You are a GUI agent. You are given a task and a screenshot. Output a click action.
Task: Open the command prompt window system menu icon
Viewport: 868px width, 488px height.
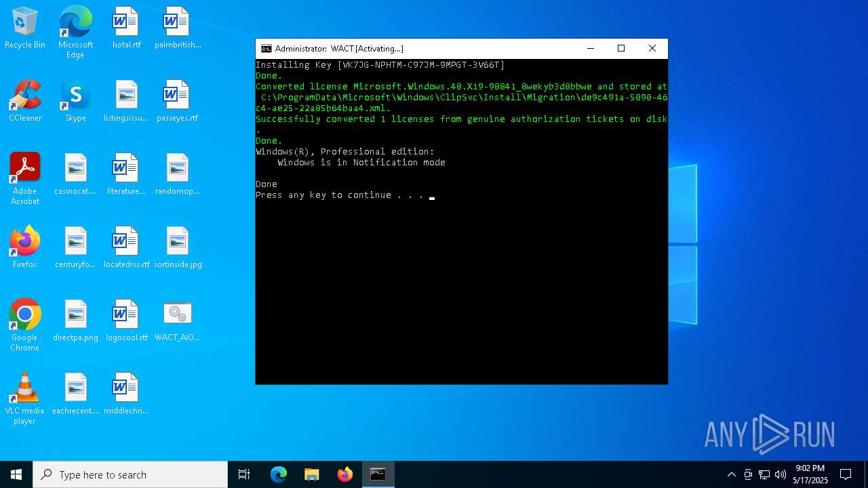click(x=267, y=49)
